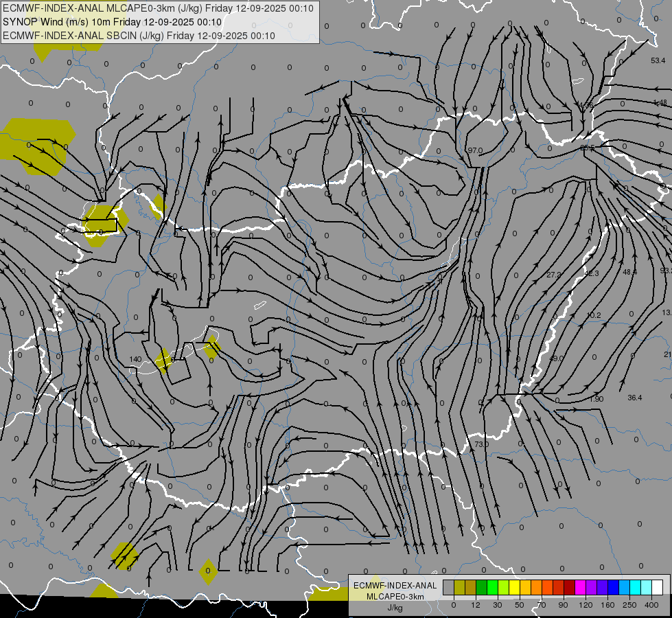This screenshot has width=672, height=618.
Task: Pick the dark red legend swatch
Action: click(570, 587)
